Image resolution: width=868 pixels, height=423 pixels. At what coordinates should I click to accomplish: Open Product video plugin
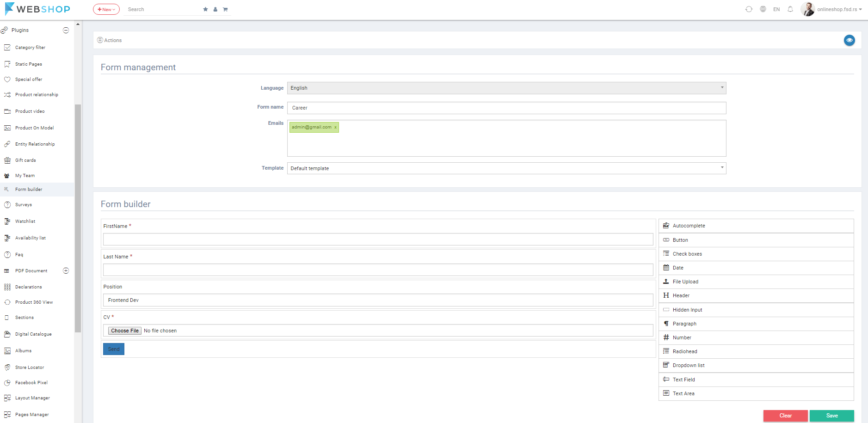tap(30, 111)
